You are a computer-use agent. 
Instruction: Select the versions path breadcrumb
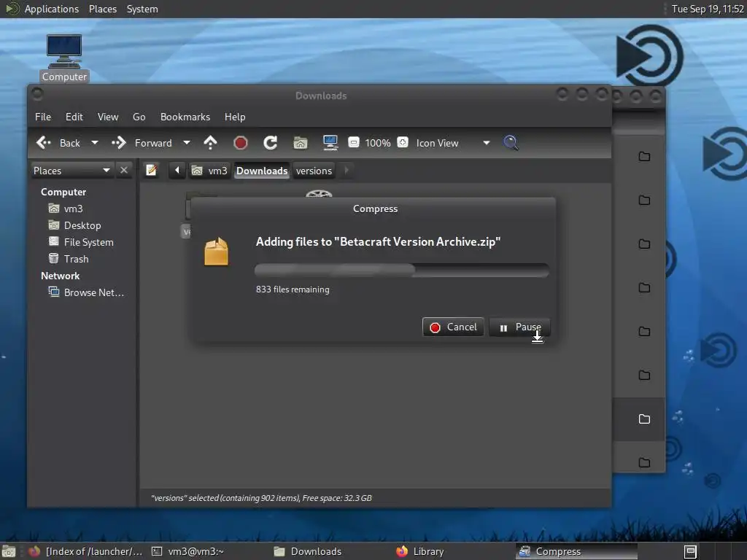pos(314,171)
